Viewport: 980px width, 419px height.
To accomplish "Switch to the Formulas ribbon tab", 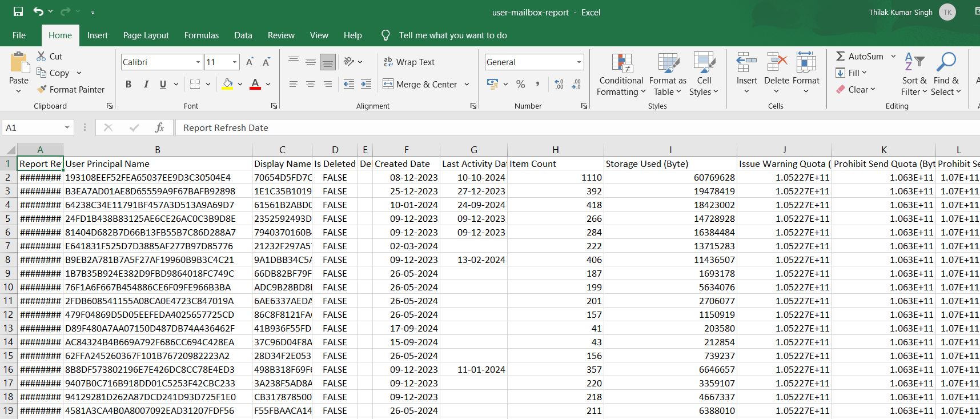I will (x=201, y=35).
